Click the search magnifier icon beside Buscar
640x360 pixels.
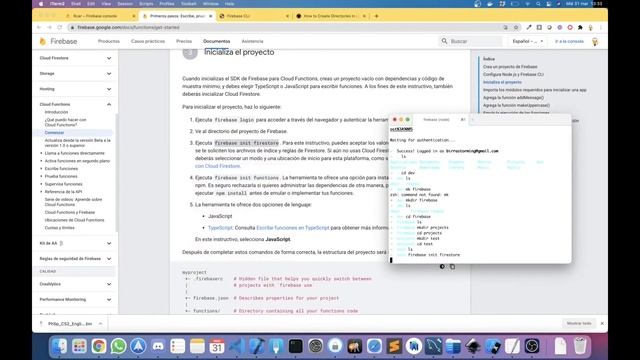coord(444,41)
